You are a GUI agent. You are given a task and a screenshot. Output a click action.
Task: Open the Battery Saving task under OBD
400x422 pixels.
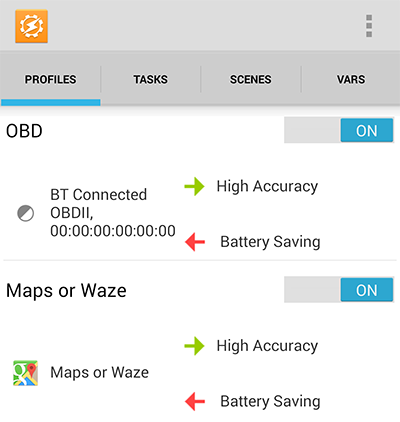[x=270, y=242]
